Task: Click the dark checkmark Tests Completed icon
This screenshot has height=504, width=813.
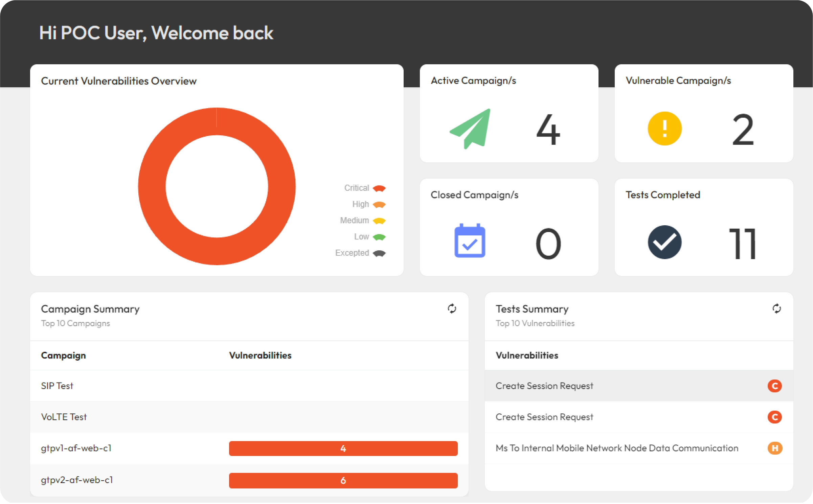Action: [x=664, y=242]
